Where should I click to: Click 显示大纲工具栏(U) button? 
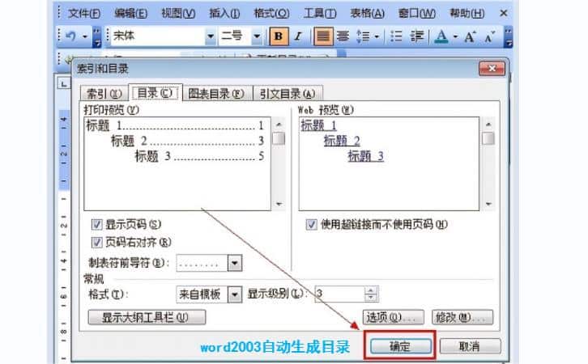147,317
